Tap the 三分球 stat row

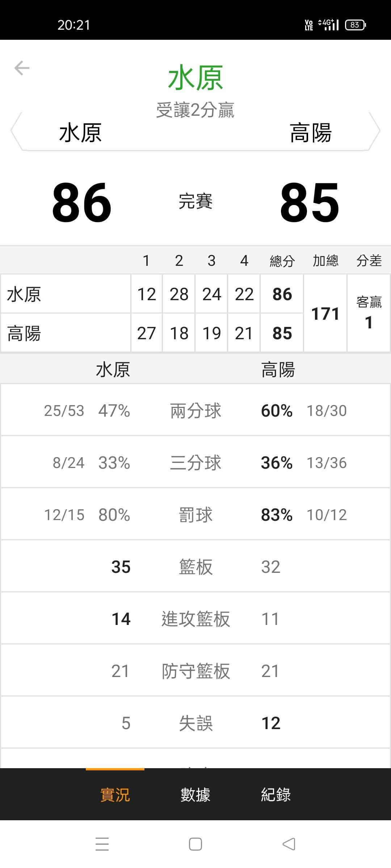click(195, 463)
